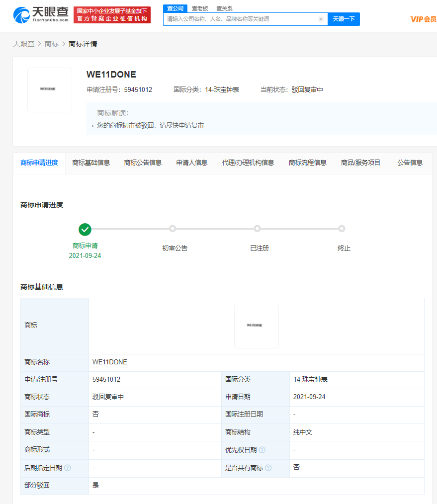
Task: Click the header text 国际分类: 14-珠宝钟表
Action: click(x=206, y=89)
